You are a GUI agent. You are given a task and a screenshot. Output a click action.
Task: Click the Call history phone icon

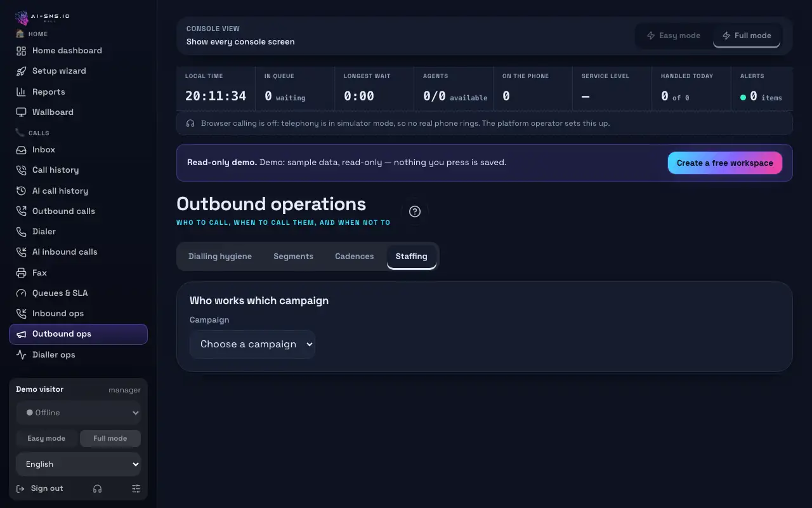21,170
